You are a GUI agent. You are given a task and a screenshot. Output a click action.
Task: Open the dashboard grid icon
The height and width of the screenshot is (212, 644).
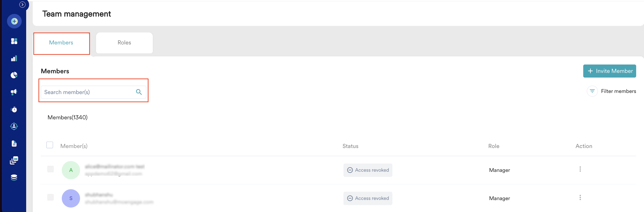tap(14, 41)
